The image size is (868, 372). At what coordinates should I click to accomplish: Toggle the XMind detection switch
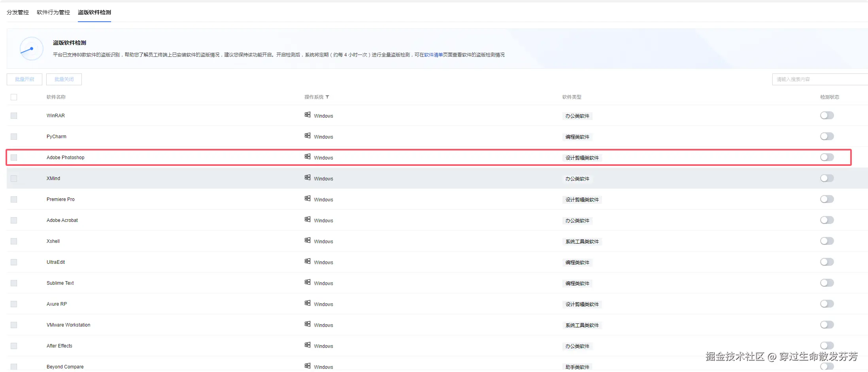(x=827, y=178)
